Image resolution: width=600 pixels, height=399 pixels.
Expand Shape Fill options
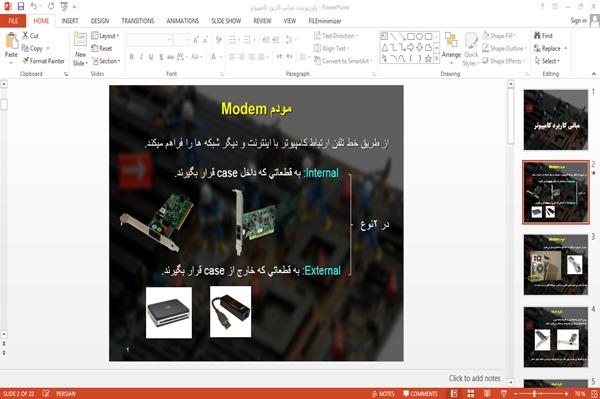click(499, 36)
